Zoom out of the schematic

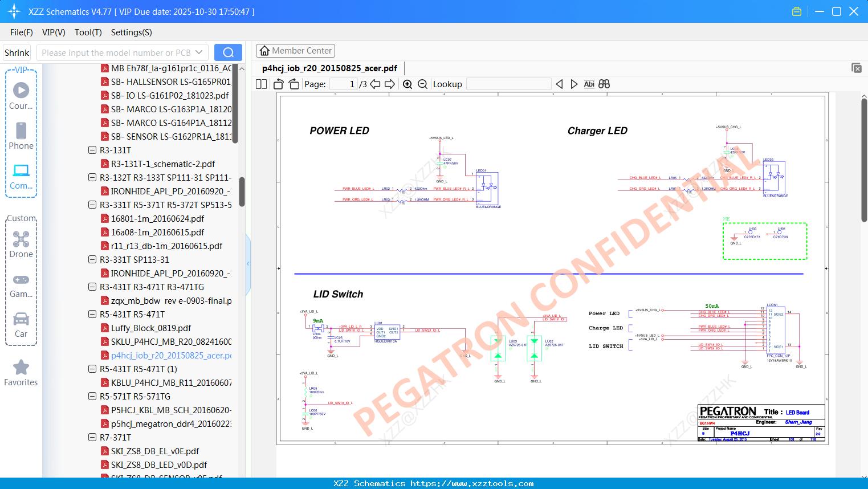click(x=422, y=84)
